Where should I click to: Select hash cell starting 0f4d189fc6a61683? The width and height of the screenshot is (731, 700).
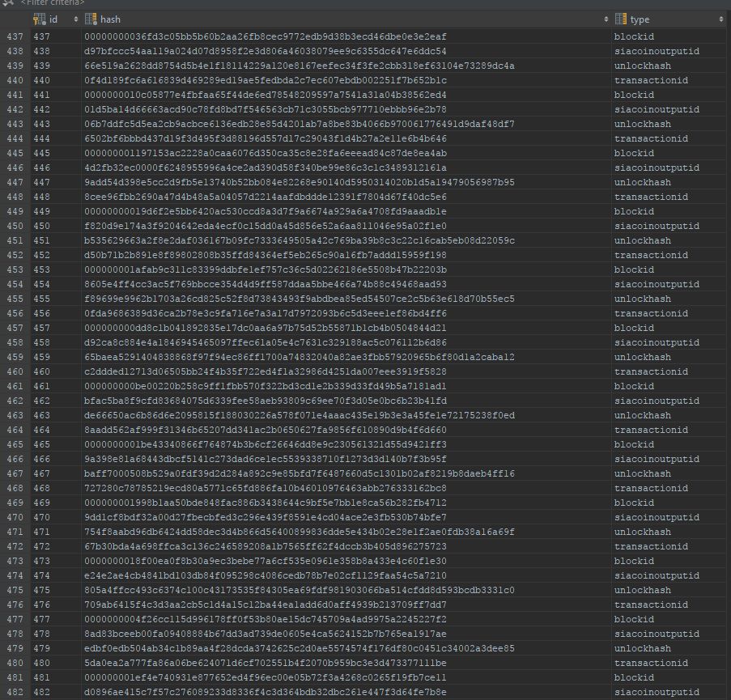tap(346, 80)
